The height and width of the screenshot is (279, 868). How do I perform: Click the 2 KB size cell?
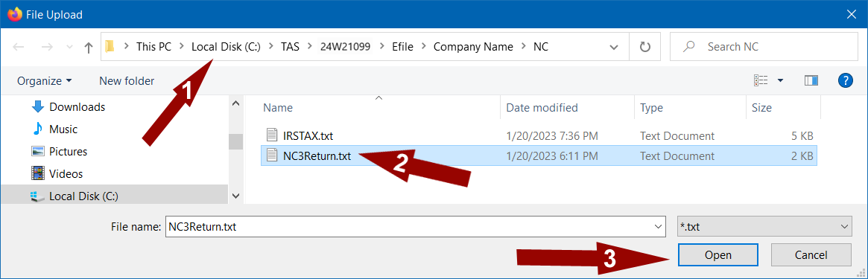pyautogui.click(x=802, y=156)
